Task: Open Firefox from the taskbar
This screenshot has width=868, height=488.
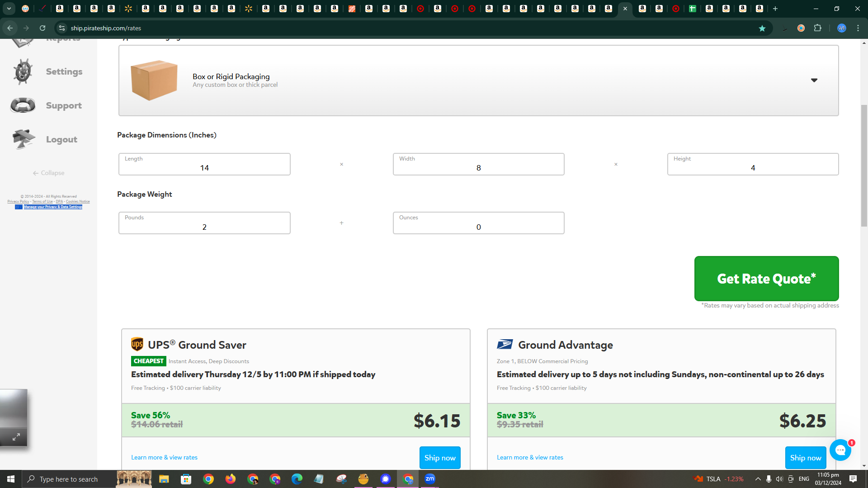Action: [x=231, y=479]
